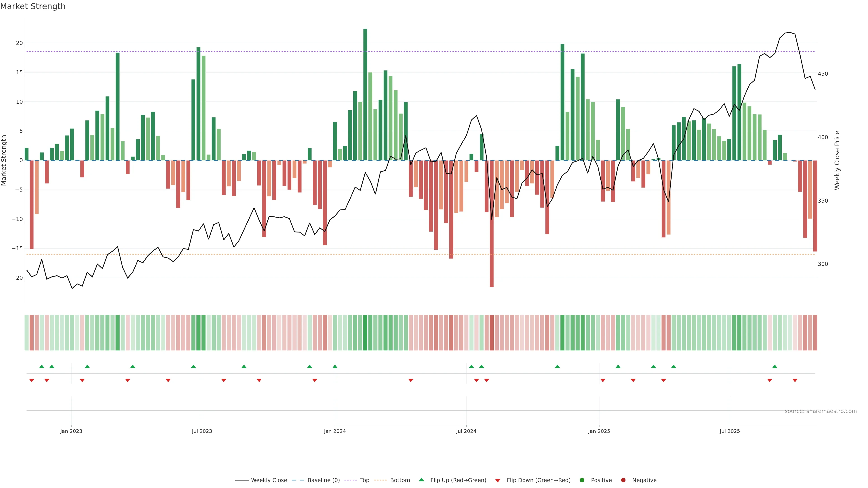Toggle the Baseline (0) legend label

[x=323, y=480]
